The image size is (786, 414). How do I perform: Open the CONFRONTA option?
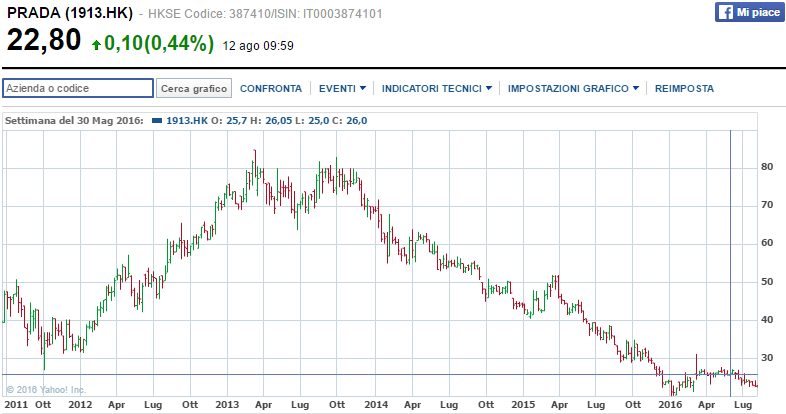coord(271,88)
